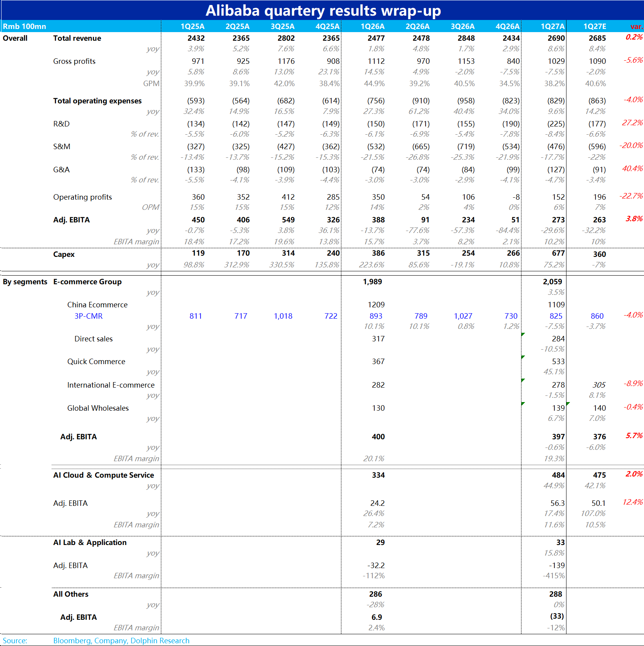Click the Alibaba quartery results wrap-up title
644x646 pixels.
point(323,11)
